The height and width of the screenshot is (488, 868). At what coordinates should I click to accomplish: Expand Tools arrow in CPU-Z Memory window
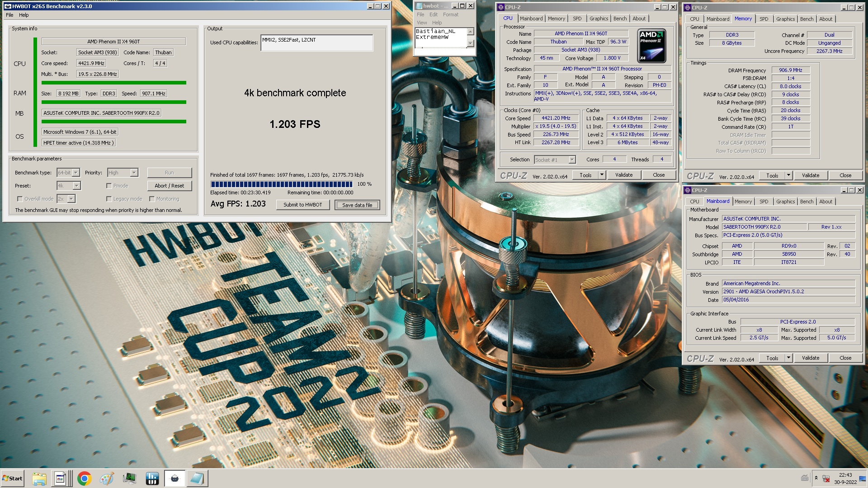[788, 175]
